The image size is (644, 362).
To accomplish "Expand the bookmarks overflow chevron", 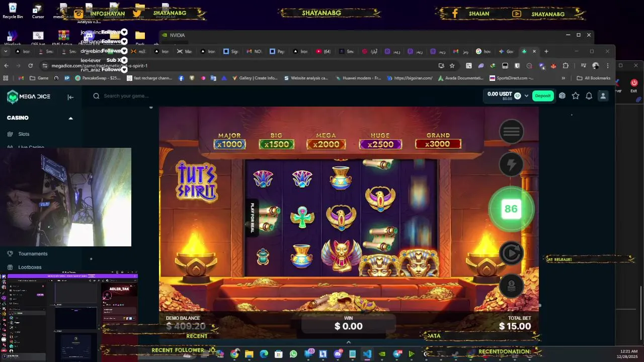I will coord(563,78).
